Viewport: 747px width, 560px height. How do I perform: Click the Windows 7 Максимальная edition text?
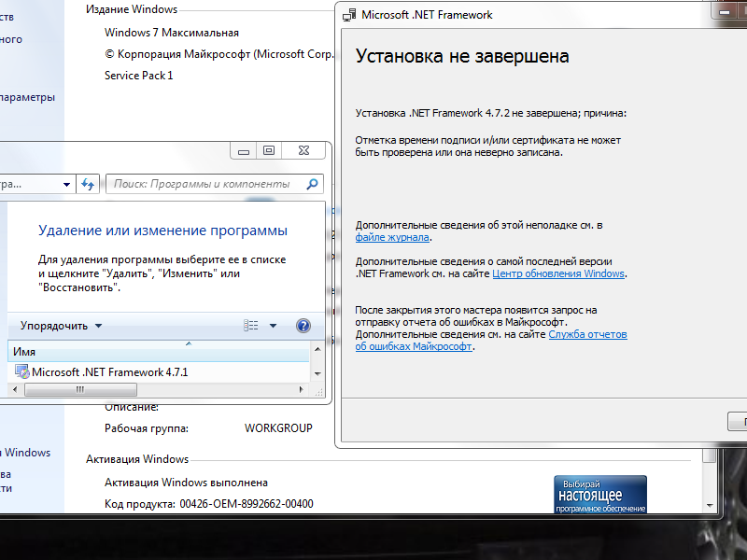172,33
